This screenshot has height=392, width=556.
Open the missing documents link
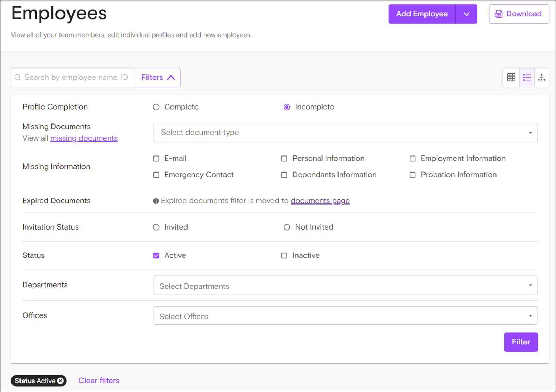tap(84, 138)
